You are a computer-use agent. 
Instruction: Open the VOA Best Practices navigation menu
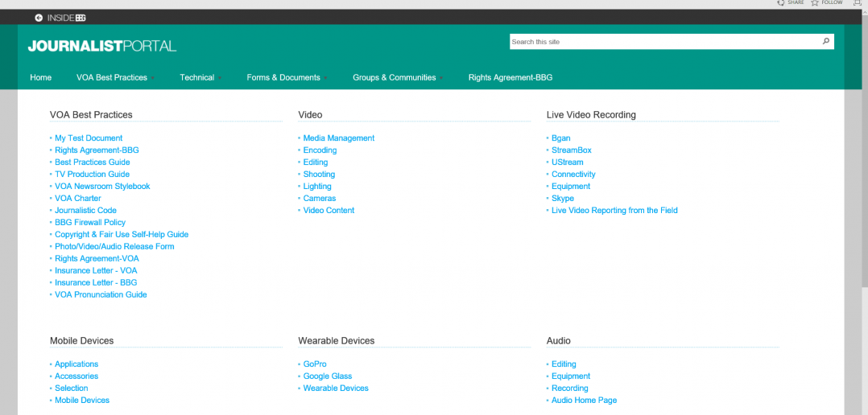pos(112,77)
